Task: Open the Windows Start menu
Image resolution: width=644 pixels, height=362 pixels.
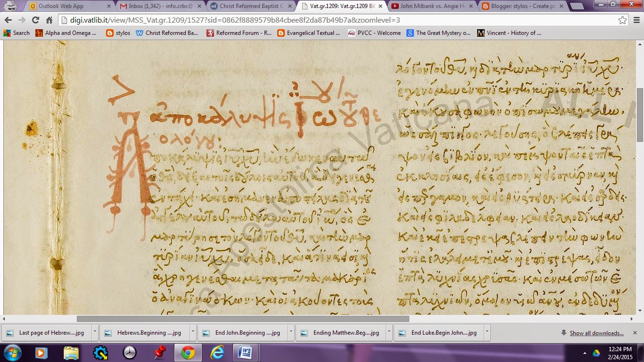Action: [x=12, y=353]
